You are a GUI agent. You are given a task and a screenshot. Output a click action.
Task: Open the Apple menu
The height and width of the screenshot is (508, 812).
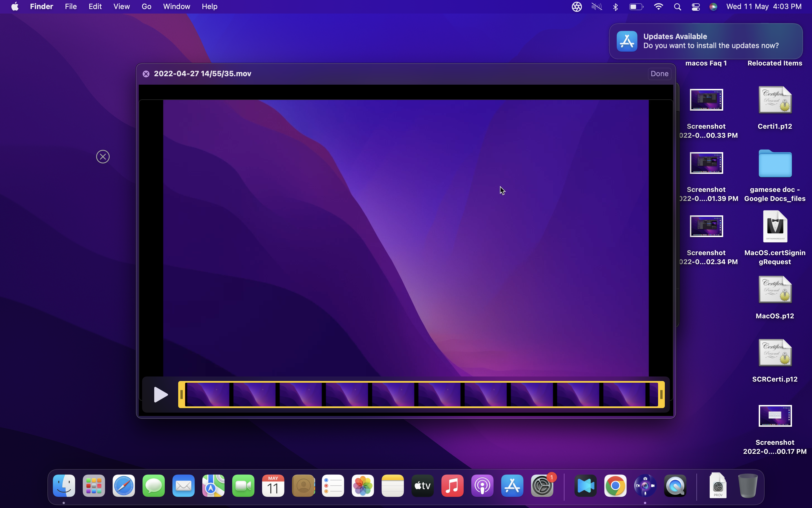pos(15,6)
